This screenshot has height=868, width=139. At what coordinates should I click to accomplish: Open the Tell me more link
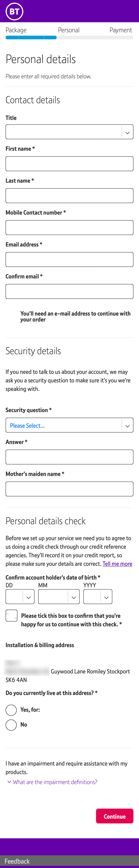[x=117, y=564]
